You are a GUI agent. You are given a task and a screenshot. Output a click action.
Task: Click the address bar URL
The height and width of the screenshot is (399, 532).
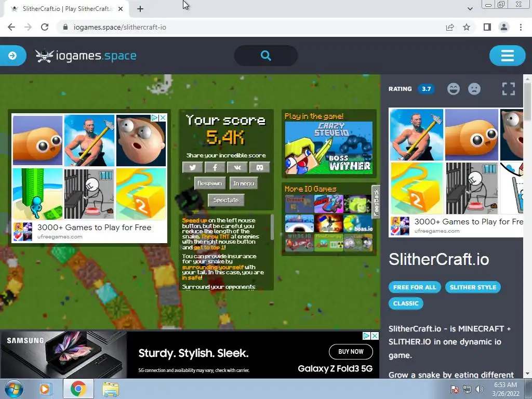tap(120, 27)
